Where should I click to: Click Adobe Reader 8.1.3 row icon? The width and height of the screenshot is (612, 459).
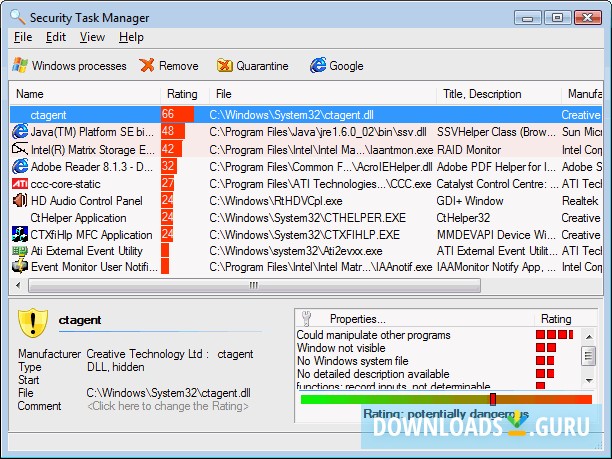click(x=20, y=167)
